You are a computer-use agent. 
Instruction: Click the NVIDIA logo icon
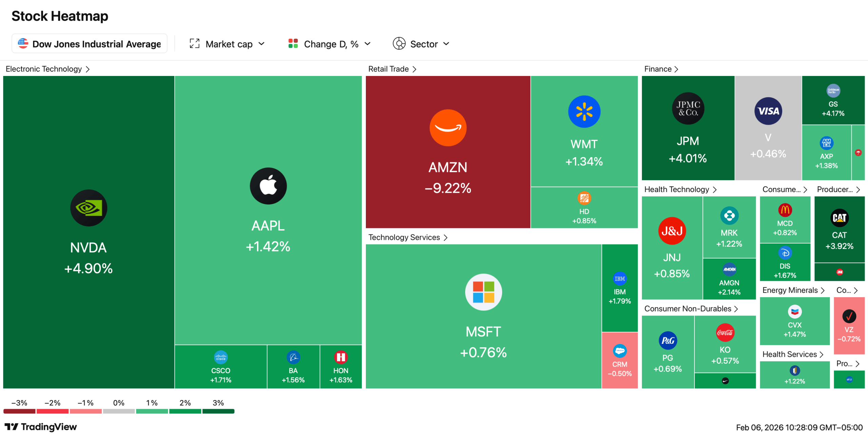(88, 208)
